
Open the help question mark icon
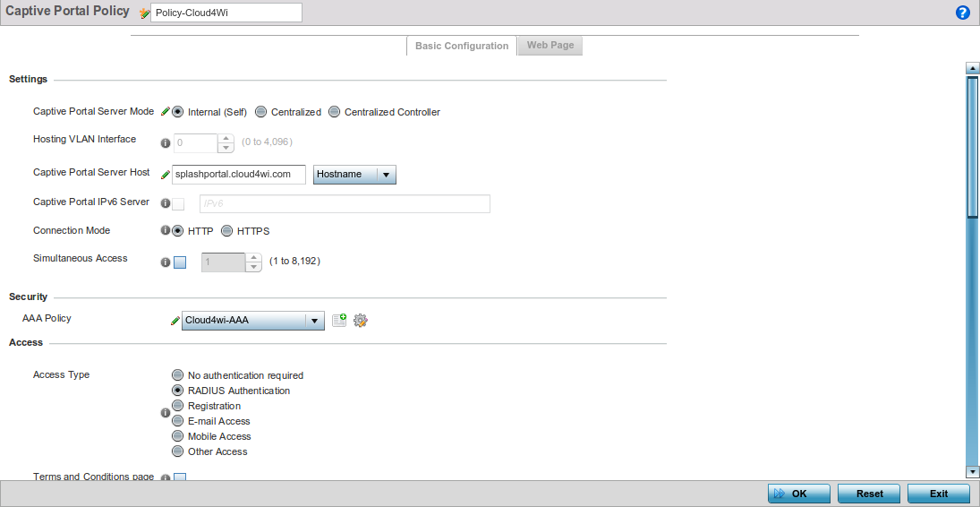[963, 13]
